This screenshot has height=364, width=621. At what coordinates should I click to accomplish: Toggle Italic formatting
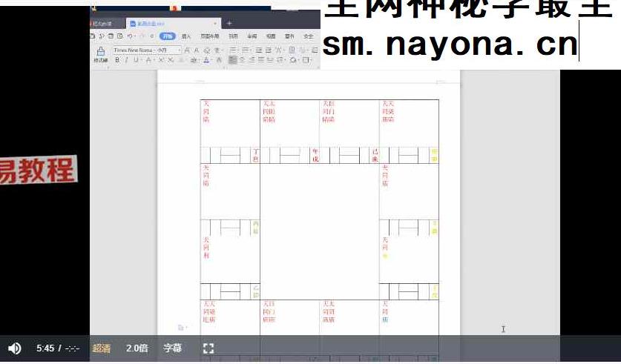point(126,60)
